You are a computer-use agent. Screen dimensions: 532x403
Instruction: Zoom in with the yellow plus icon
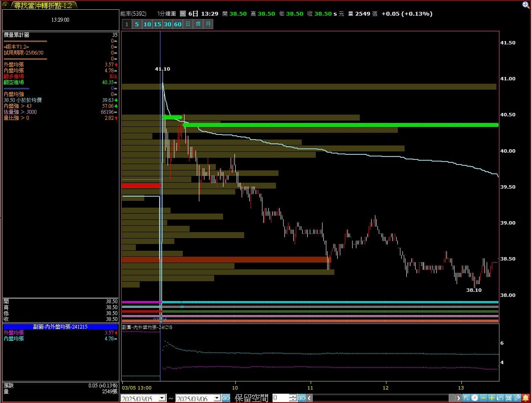pyautogui.click(x=491, y=398)
